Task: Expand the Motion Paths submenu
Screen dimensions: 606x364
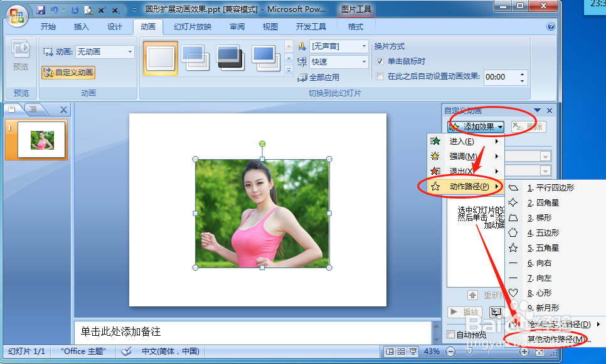Action: click(x=465, y=187)
